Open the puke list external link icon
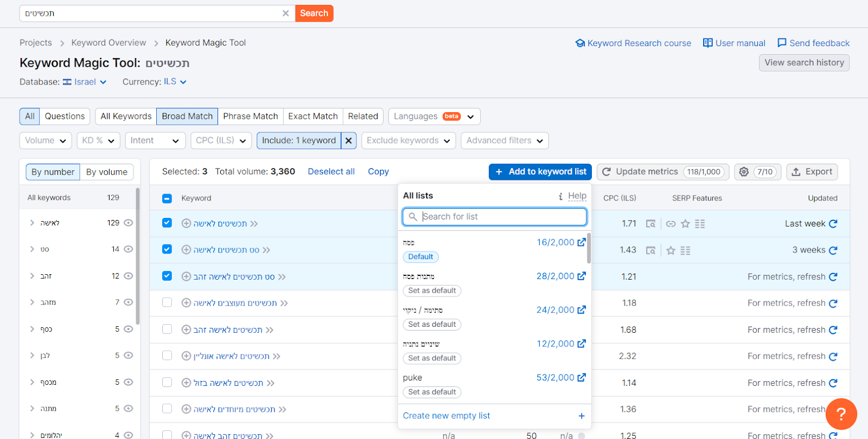 [x=582, y=377]
